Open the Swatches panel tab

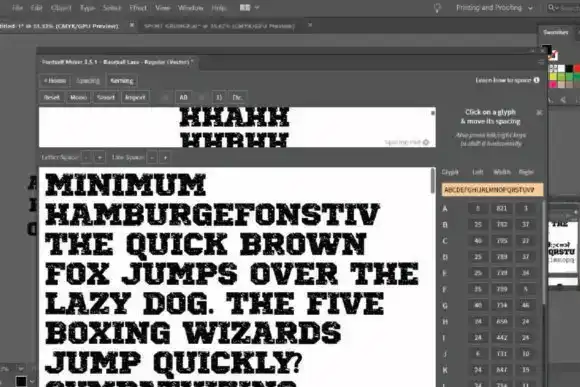pyautogui.click(x=556, y=32)
